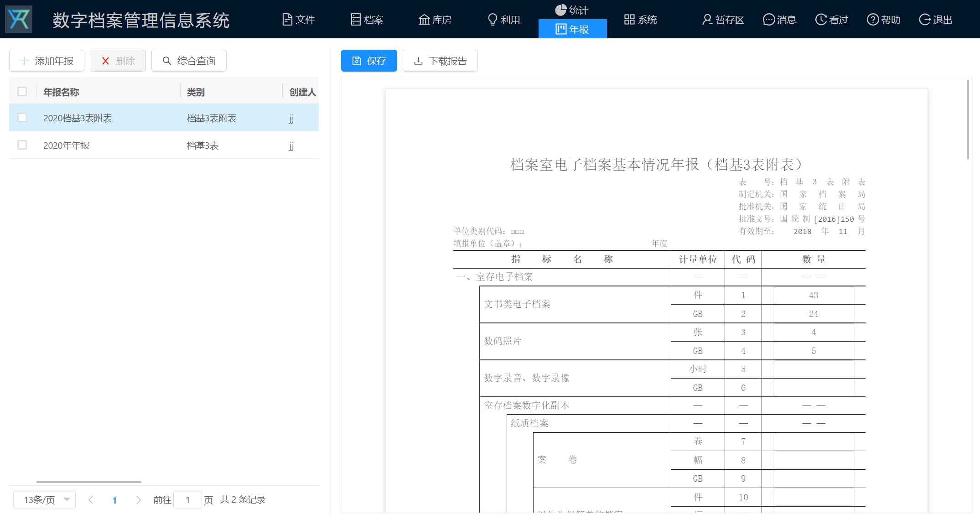Image resolution: width=980 pixels, height=525 pixels.
Task: Click the 年报名称 column header
Action: click(x=61, y=92)
